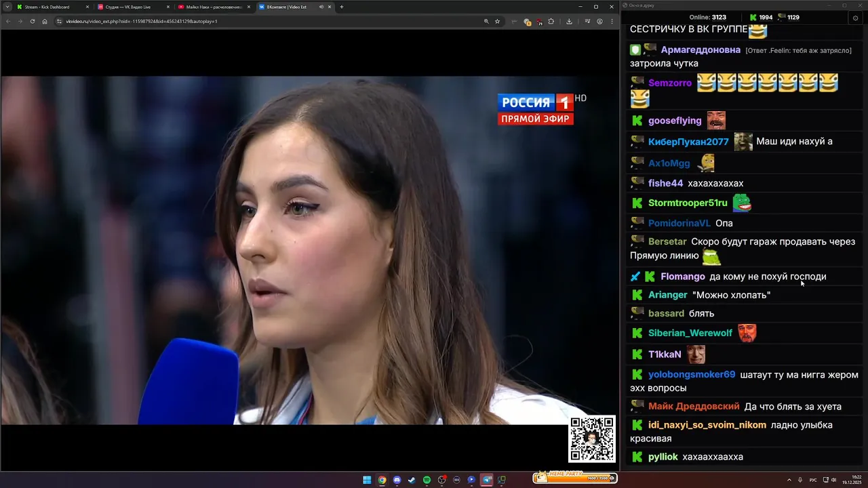Click username Stormtrooper51ru in chat
868x488 pixels.
tap(688, 203)
